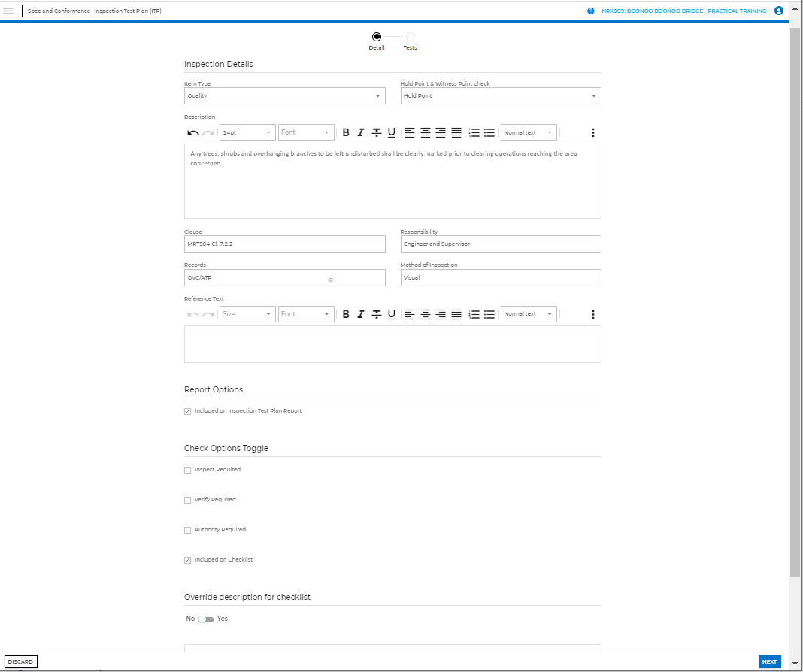Viewport: 803px width, 672px height.
Task: Open the user account profile icon
Action: pos(778,11)
